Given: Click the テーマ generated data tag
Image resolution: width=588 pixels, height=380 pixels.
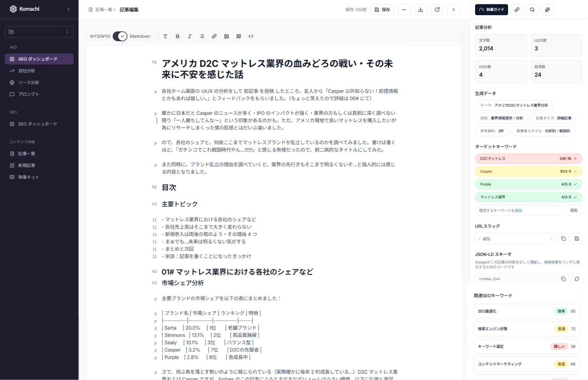Looking at the screenshot, I should tap(514, 105).
